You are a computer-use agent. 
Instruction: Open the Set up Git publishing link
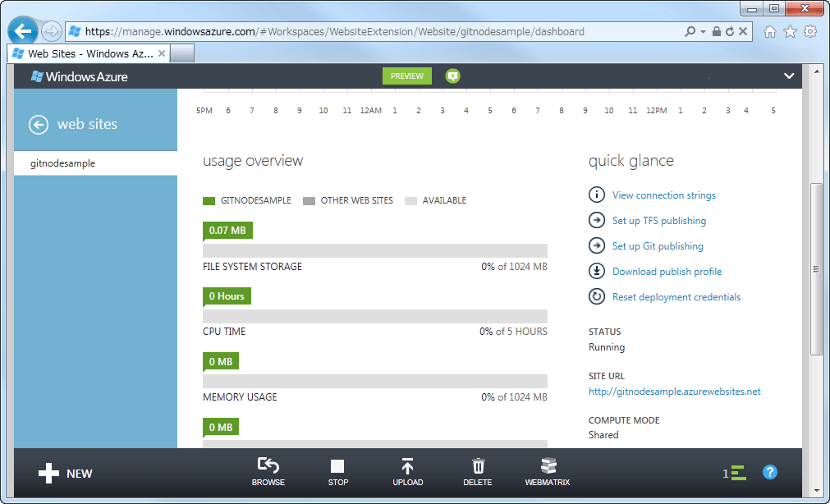[658, 246]
